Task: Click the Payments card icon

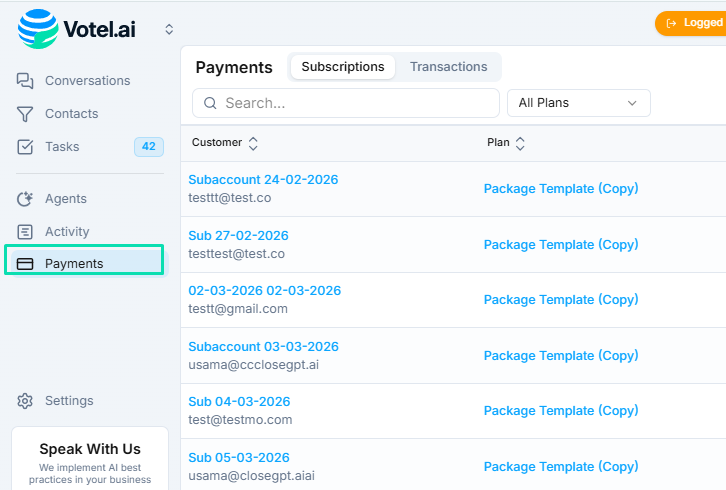Action: coord(26,264)
